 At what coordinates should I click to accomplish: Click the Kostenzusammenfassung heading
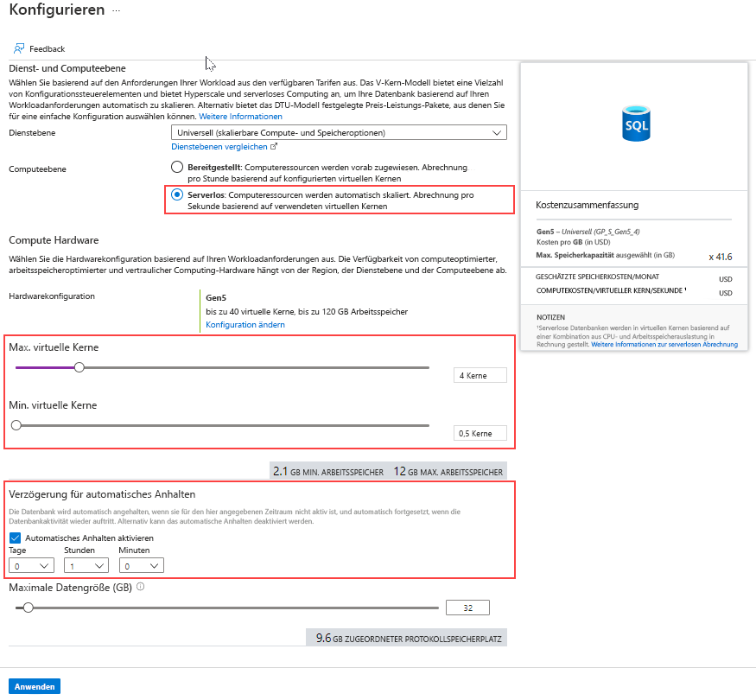(x=588, y=205)
